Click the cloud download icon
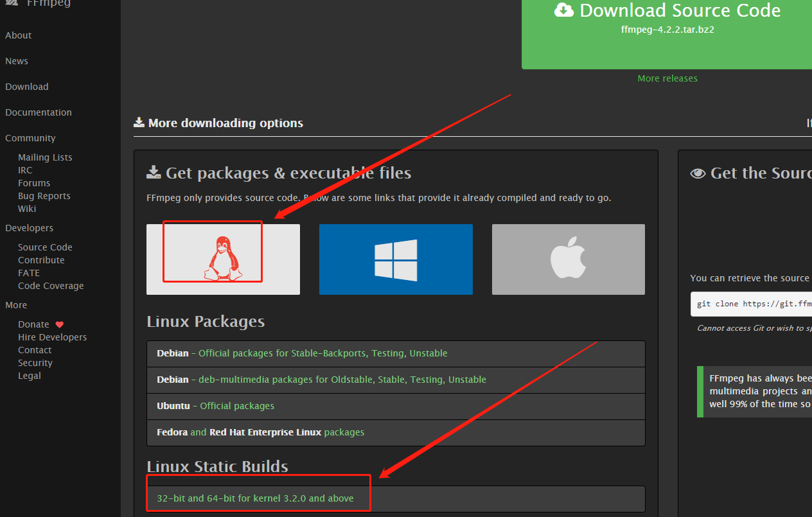The image size is (812, 517). point(563,10)
